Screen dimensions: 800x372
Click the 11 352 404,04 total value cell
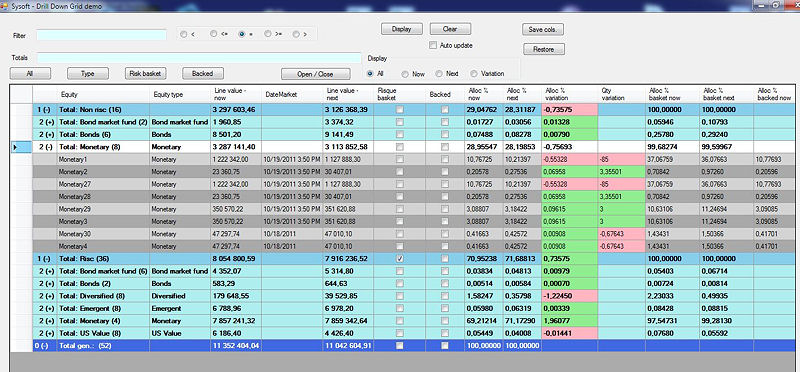[236, 345]
